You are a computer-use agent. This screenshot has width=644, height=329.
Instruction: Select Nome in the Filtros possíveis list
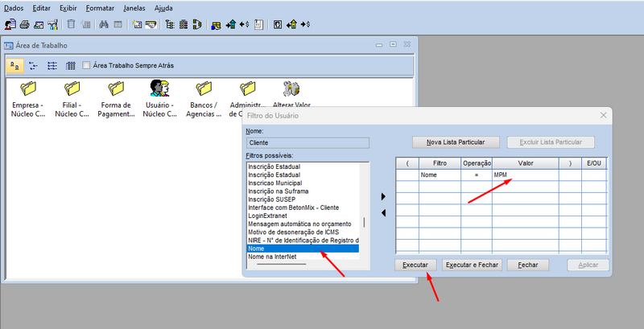303,249
